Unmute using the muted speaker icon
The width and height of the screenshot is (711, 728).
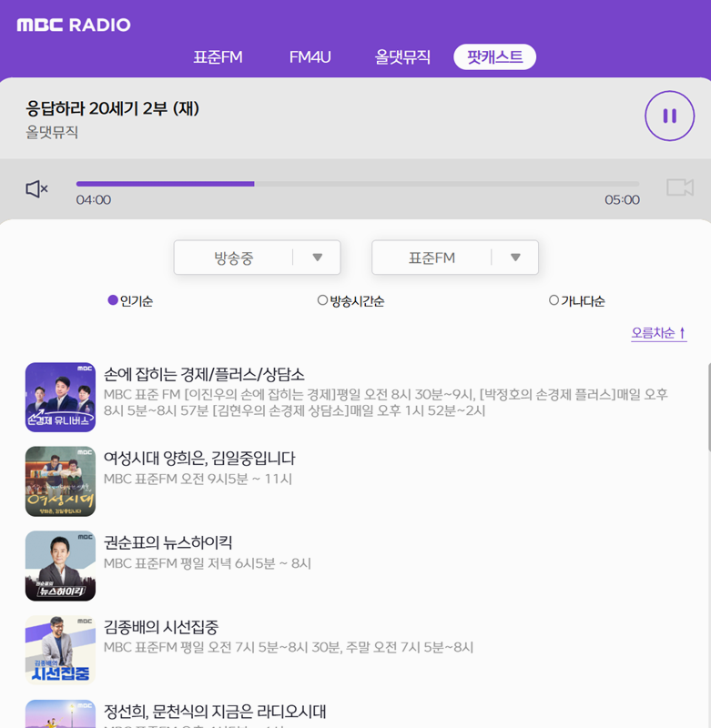tap(36, 189)
